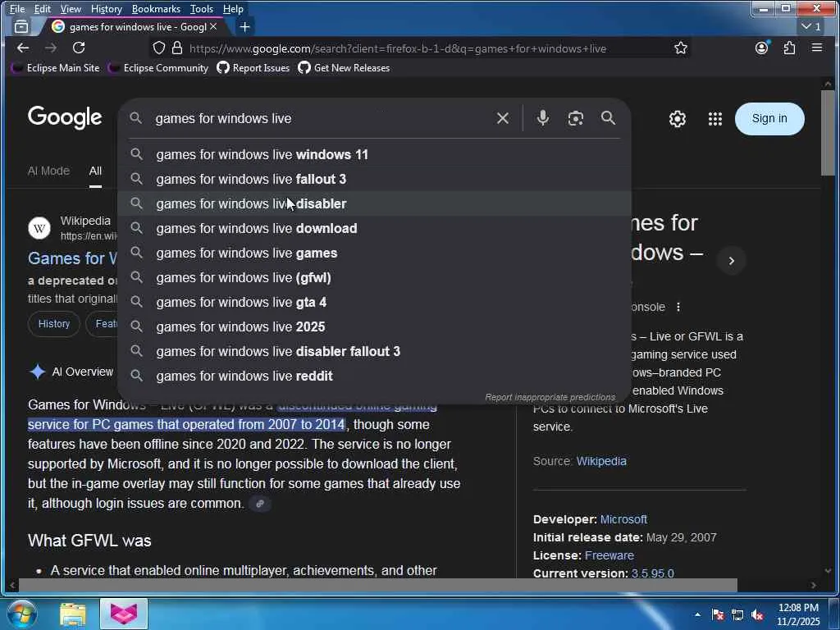Open AI Overview source link chip
The width and height of the screenshot is (840, 630).
(x=260, y=504)
